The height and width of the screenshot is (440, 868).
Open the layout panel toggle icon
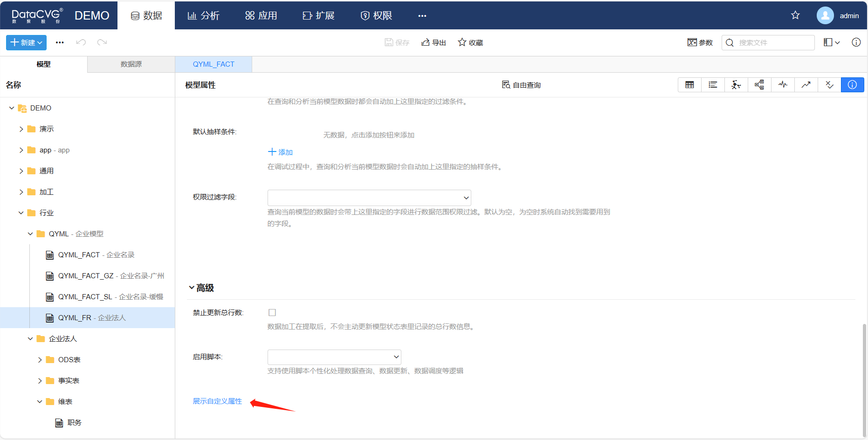point(832,42)
